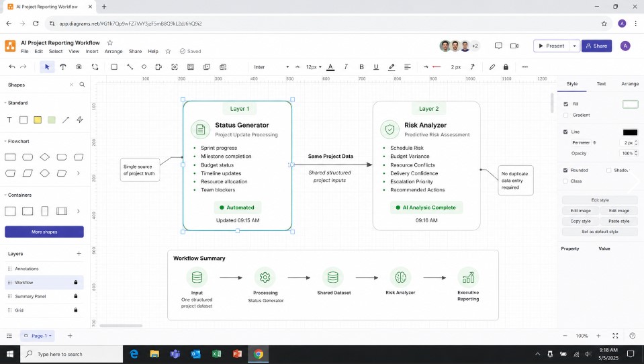This screenshot has width=644, height=364.
Task: Collapse the Standard shapes section
Action: coord(5,103)
